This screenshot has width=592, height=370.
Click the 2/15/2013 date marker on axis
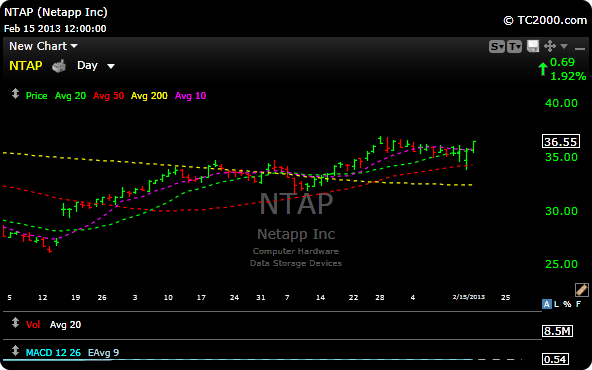point(469,297)
